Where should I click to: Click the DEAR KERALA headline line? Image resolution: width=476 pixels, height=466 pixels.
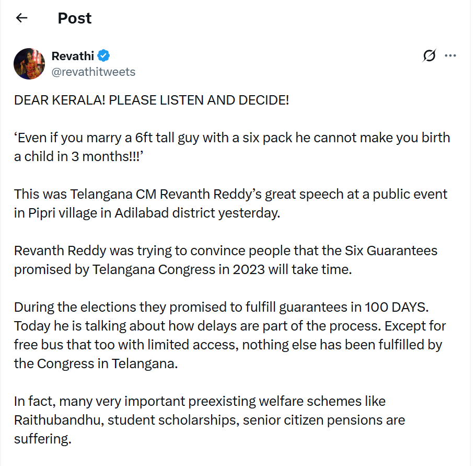pos(152,100)
